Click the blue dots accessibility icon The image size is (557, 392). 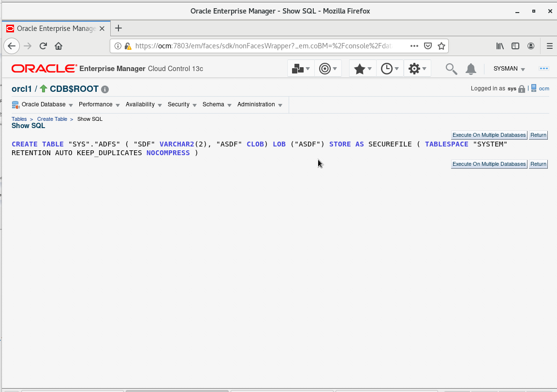(544, 68)
